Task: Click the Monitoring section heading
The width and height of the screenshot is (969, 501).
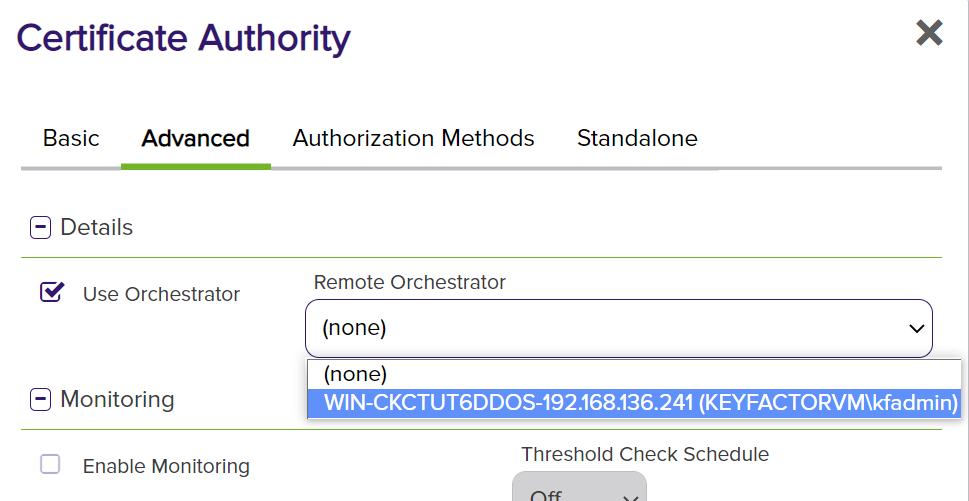Action: [x=117, y=399]
